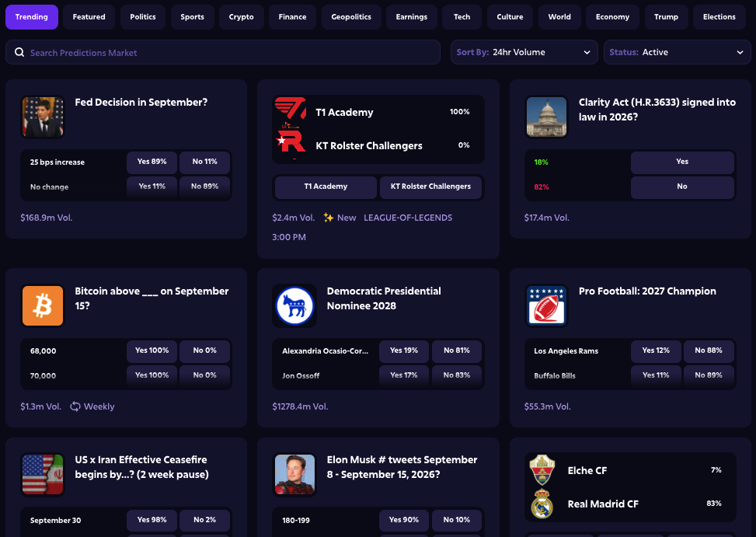
Task: Click the Elon Musk market thumbnail
Action: pyautogui.click(x=294, y=474)
